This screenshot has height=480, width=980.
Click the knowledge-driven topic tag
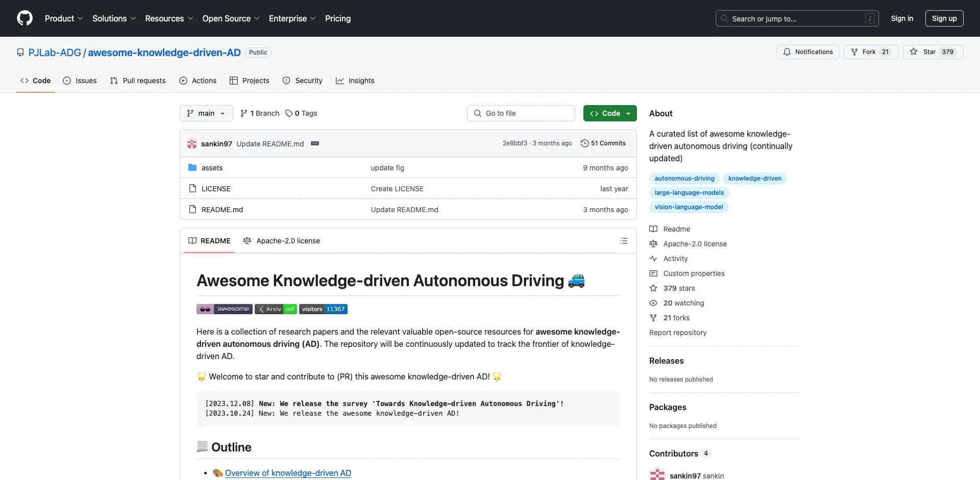(x=755, y=179)
